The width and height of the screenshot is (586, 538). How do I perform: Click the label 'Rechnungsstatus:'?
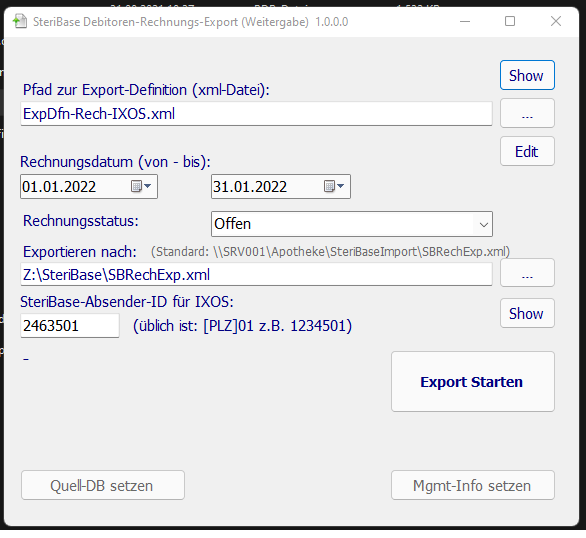point(81,221)
